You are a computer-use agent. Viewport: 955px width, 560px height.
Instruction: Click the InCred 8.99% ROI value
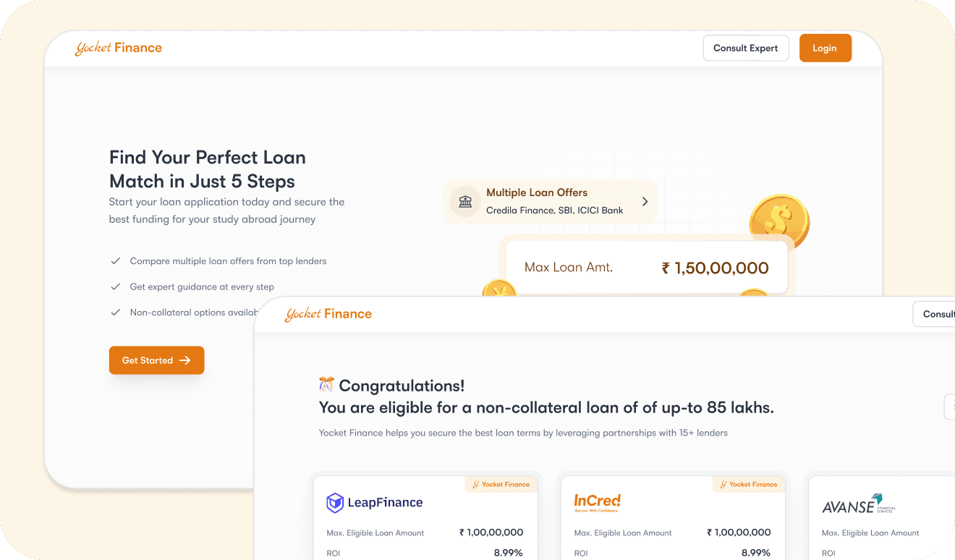756,553
